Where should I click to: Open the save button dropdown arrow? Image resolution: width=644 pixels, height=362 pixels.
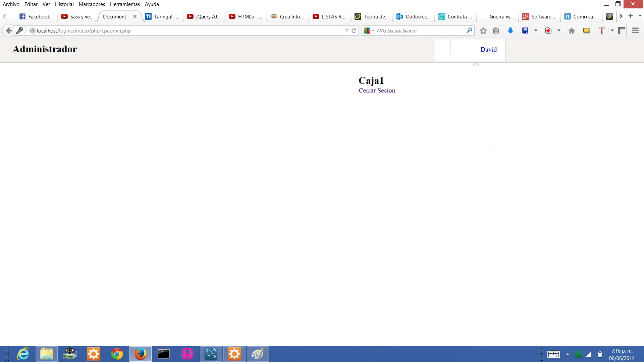535,31
